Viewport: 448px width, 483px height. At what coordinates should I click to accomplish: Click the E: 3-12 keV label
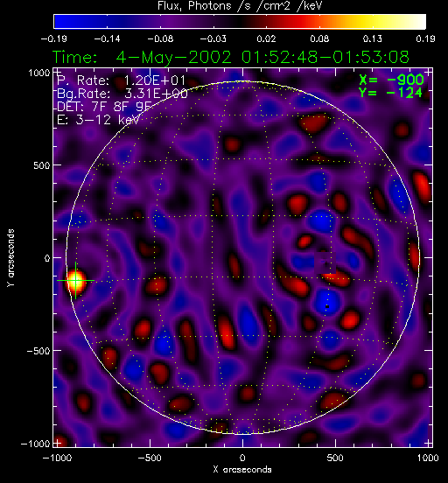coord(98,120)
